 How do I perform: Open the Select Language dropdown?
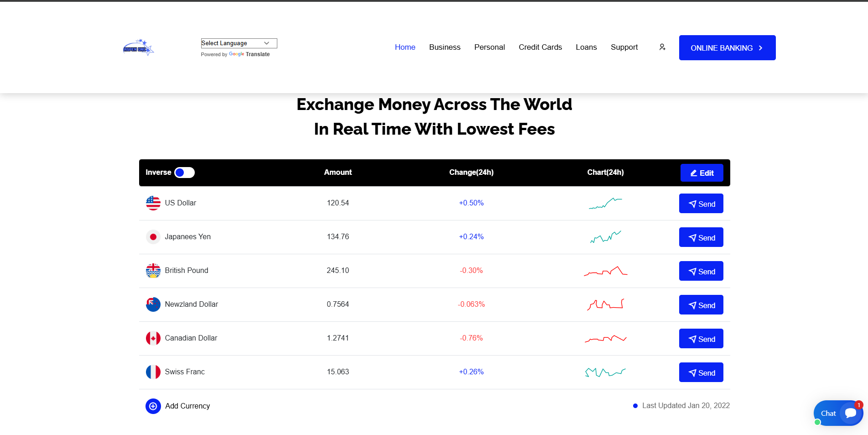(239, 43)
